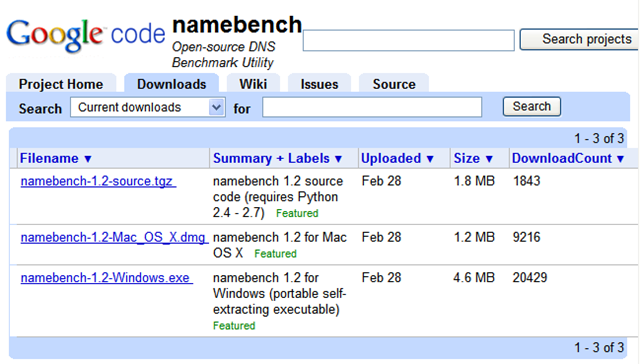The image size is (640, 364).
Task: Click the Search projects button
Action: (580, 39)
